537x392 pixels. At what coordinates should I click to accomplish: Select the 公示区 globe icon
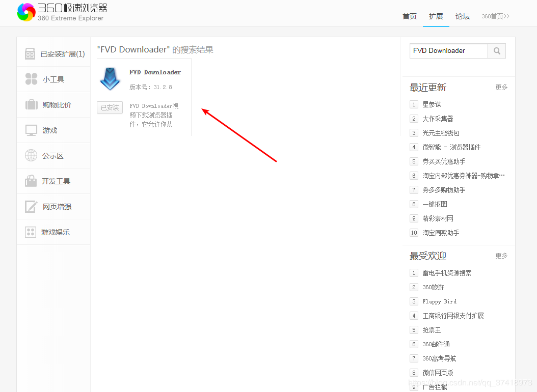point(31,156)
